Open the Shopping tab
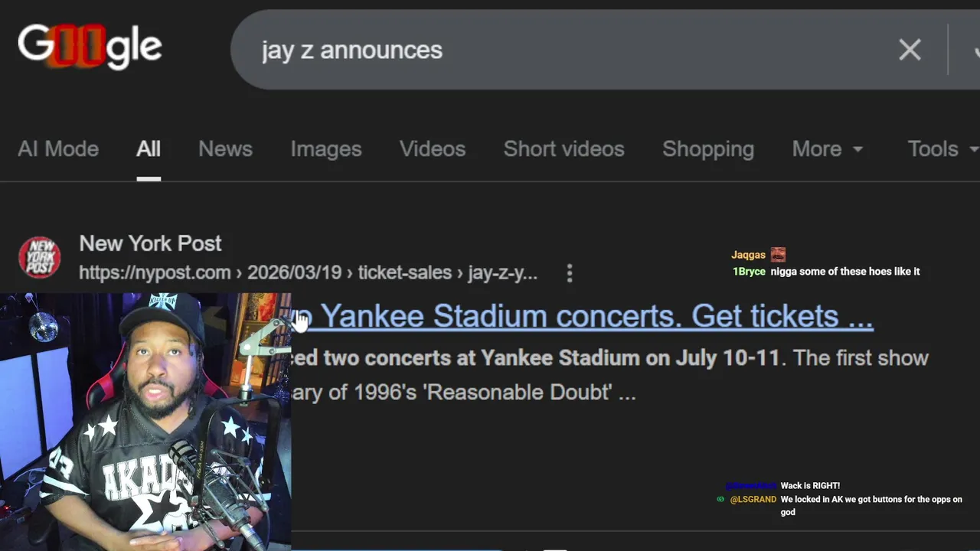 click(x=708, y=149)
